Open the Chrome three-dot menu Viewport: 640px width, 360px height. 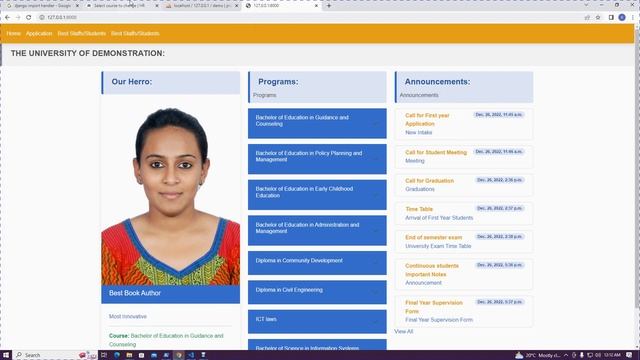(x=633, y=17)
